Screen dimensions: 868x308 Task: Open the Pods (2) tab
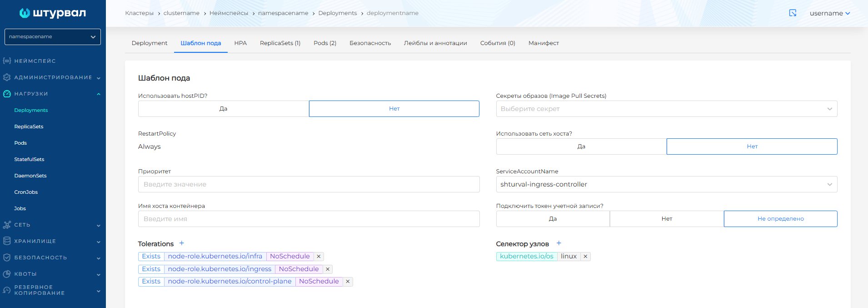click(x=324, y=43)
